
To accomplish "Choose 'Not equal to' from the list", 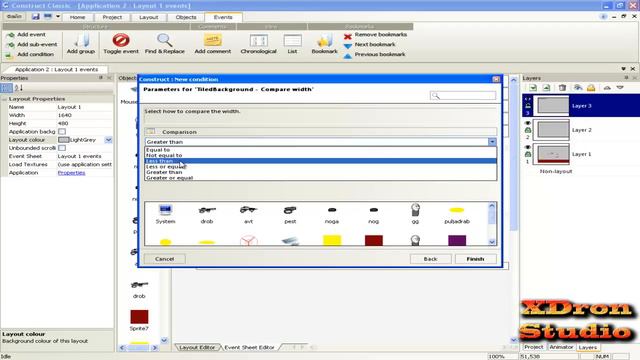I will pos(321,155).
